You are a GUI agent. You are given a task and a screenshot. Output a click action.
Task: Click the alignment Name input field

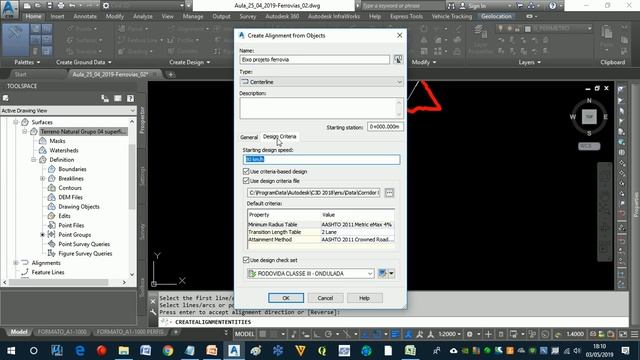coord(314,60)
